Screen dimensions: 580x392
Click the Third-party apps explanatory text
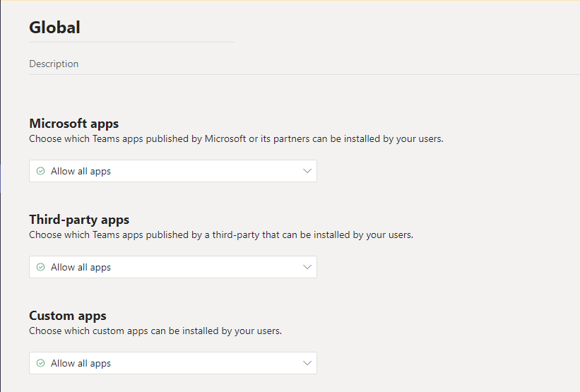[x=221, y=235]
